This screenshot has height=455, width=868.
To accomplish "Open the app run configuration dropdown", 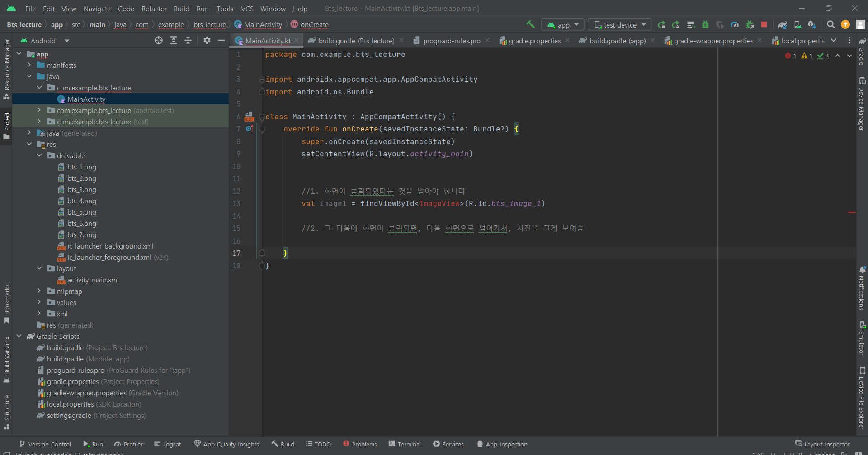I will [563, 25].
